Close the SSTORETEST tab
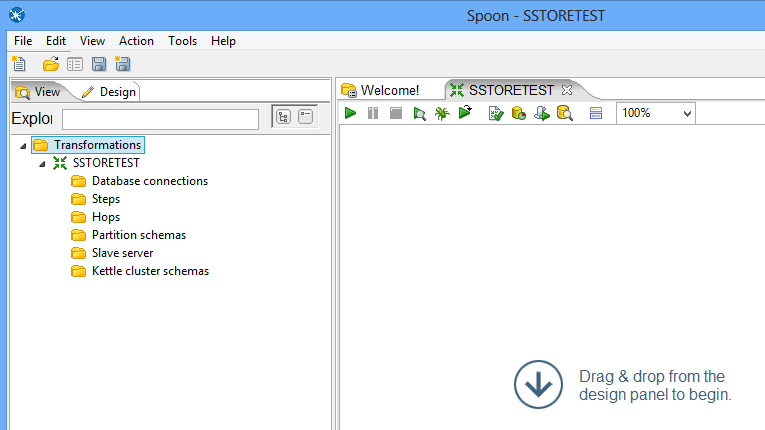 (x=566, y=90)
